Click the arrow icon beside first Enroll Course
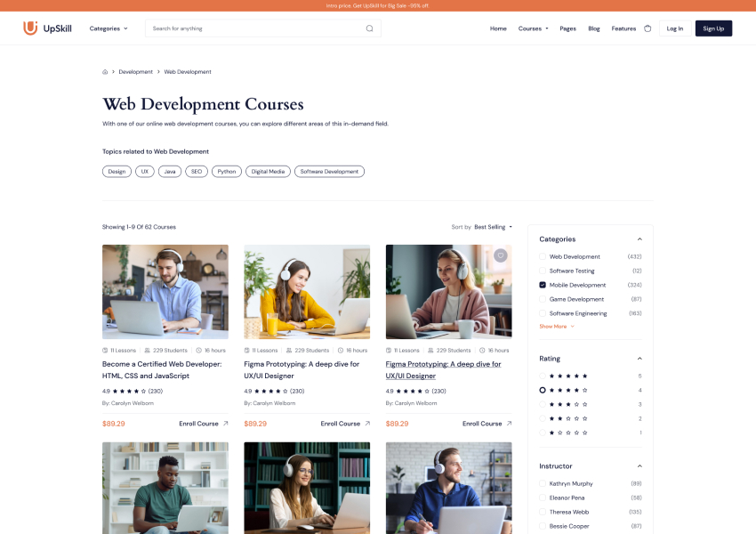This screenshot has width=756, height=534. click(x=225, y=424)
